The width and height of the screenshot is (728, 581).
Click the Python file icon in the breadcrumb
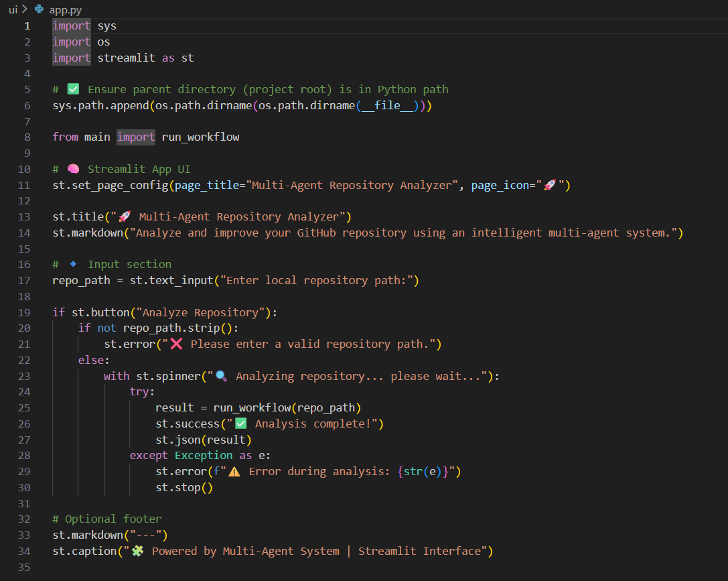point(39,9)
